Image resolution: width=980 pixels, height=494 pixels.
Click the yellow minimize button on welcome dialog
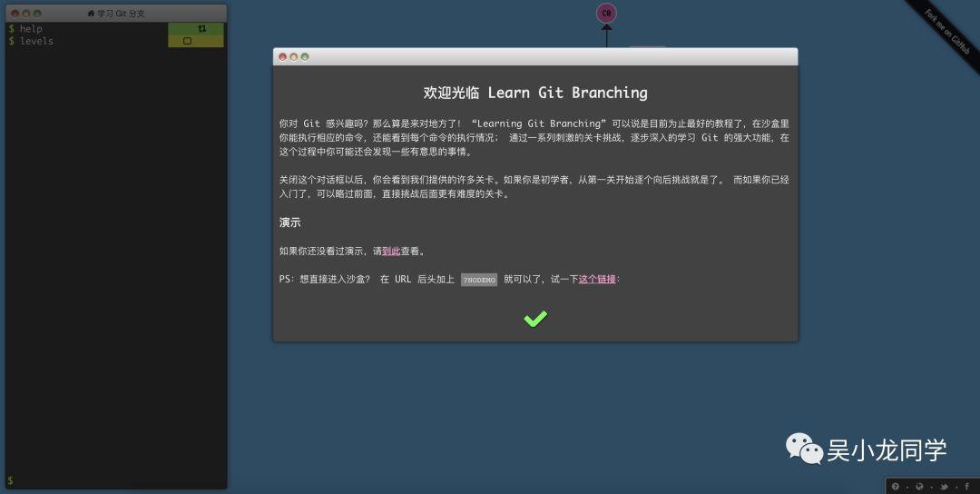(294, 57)
